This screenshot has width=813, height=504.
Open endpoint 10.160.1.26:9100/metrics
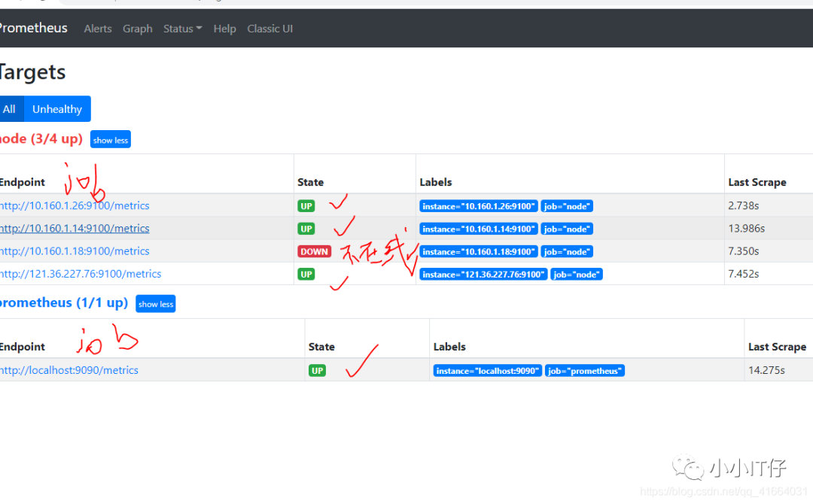(75, 205)
